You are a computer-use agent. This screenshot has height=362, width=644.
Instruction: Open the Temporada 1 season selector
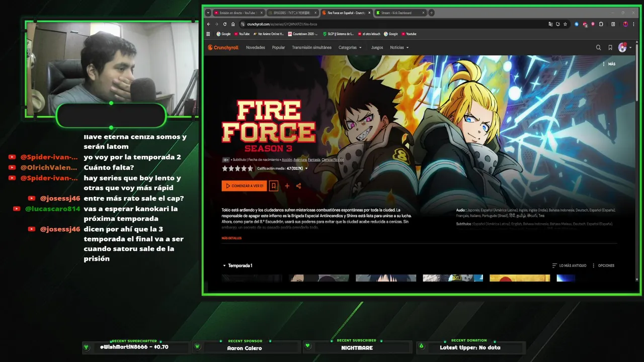(237, 265)
